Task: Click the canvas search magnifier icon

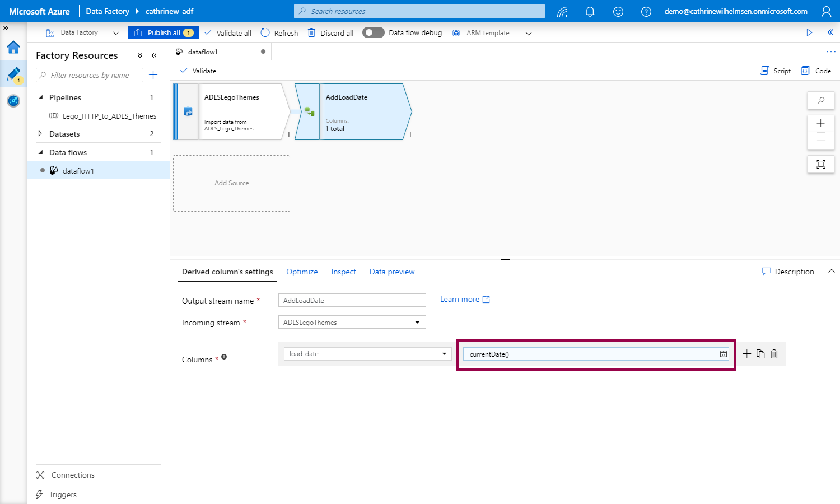Action: point(820,100)
